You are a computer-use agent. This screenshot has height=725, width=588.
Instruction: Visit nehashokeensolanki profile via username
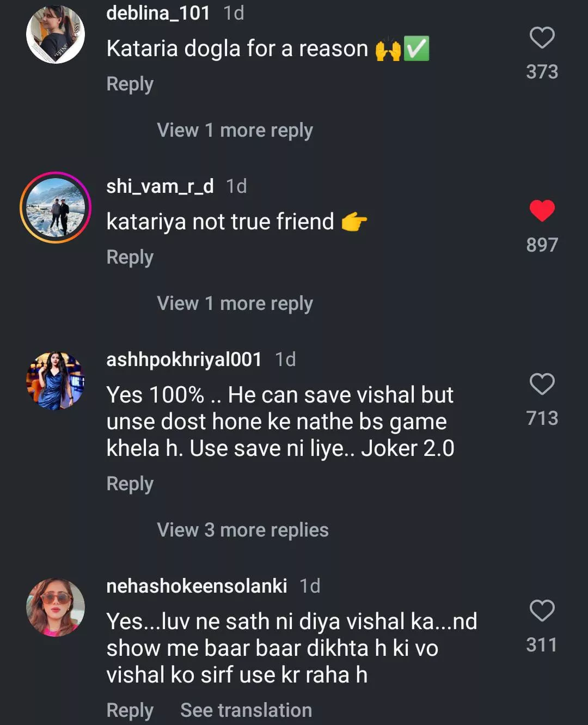click(x=197, y=586)
